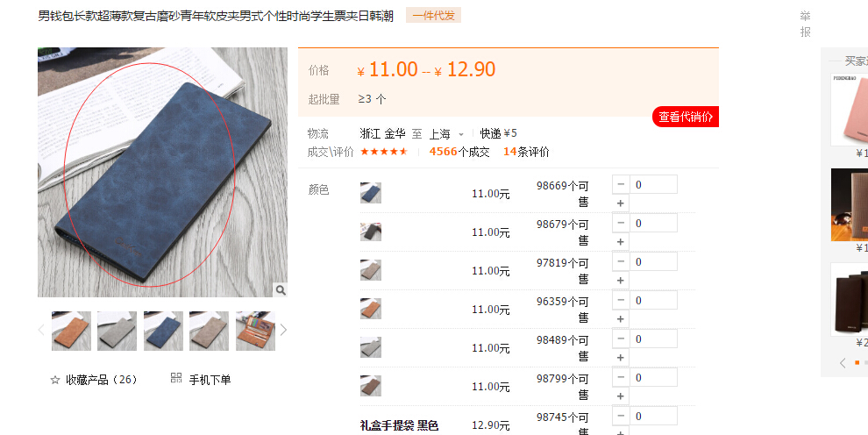Screen dimensions: 868x435
Task: Select the blue wallet color swatch
Action: 371,193
